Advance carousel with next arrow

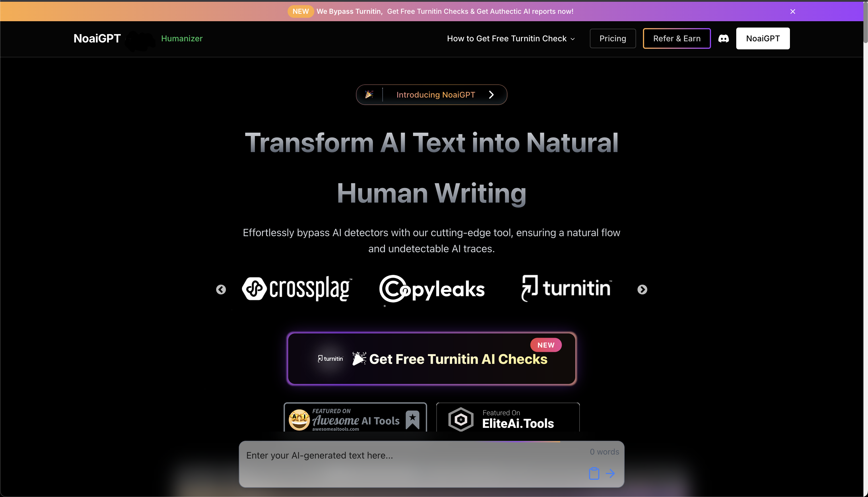pos(642,290)
